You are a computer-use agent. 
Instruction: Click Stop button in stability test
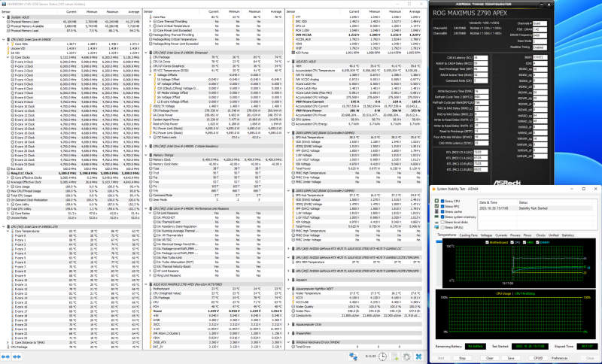click(462, 358)
